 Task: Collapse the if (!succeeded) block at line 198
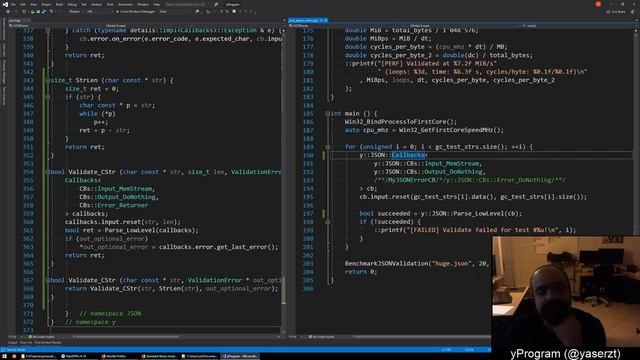(327, 222)
